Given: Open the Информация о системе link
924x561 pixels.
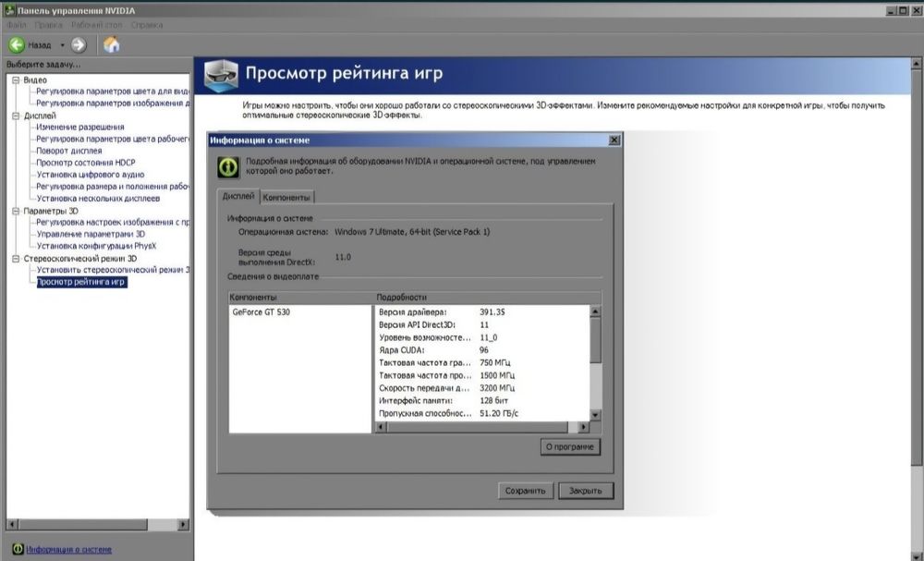Looking at the screenshot, I should tap(69, 549).
